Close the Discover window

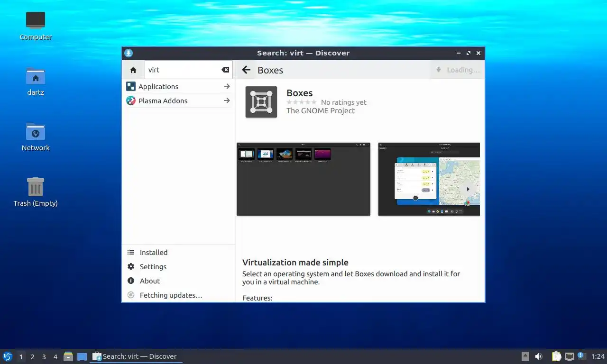[x=478, y=53]
